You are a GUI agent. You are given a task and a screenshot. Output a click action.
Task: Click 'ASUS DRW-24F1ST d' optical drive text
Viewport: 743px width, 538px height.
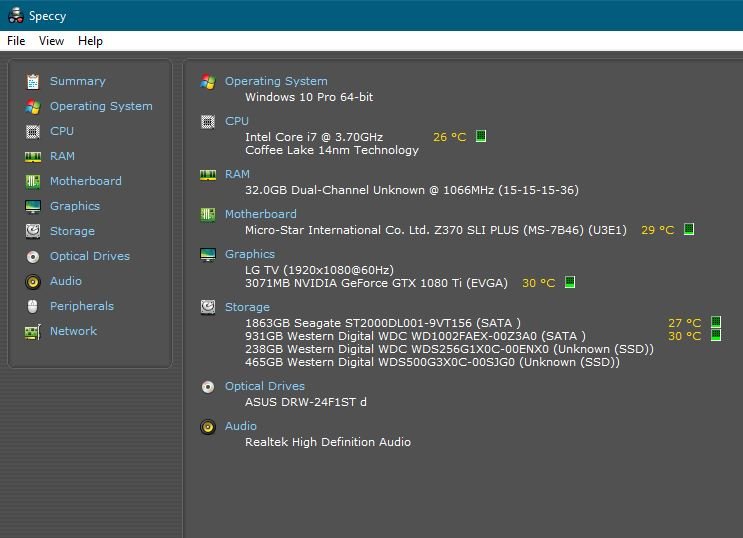(306, 402)
